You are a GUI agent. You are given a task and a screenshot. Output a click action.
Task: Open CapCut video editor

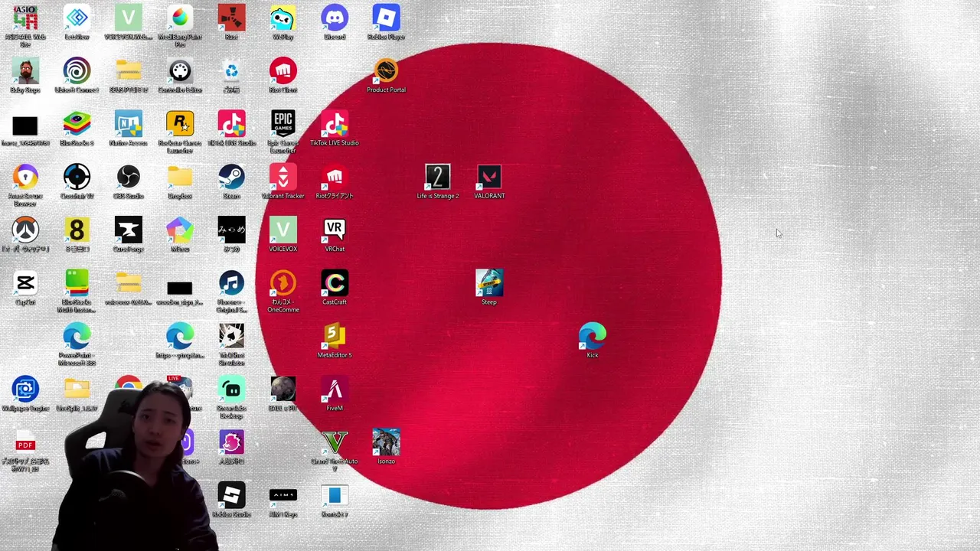[x=25, y=283]
